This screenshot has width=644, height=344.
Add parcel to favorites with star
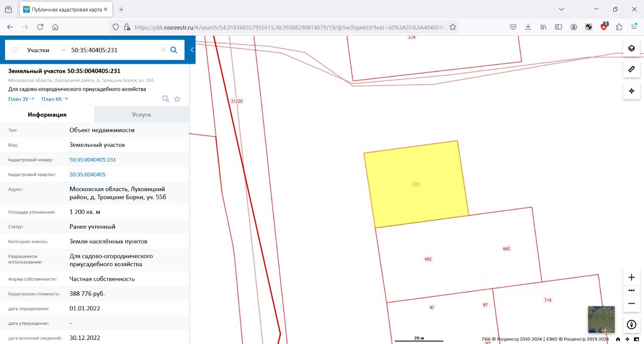tap(177, 99)
